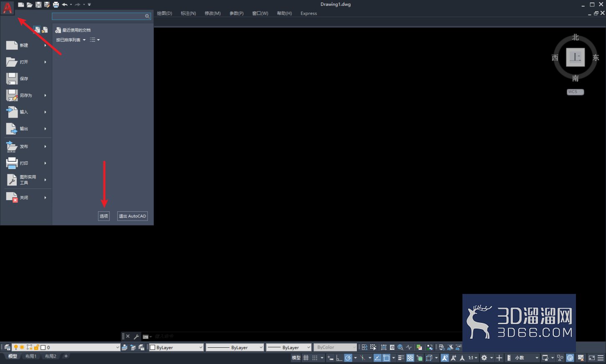This screenshot has height=364, width=606.
Task: Click the 选项 button
Action: [104, 216]
